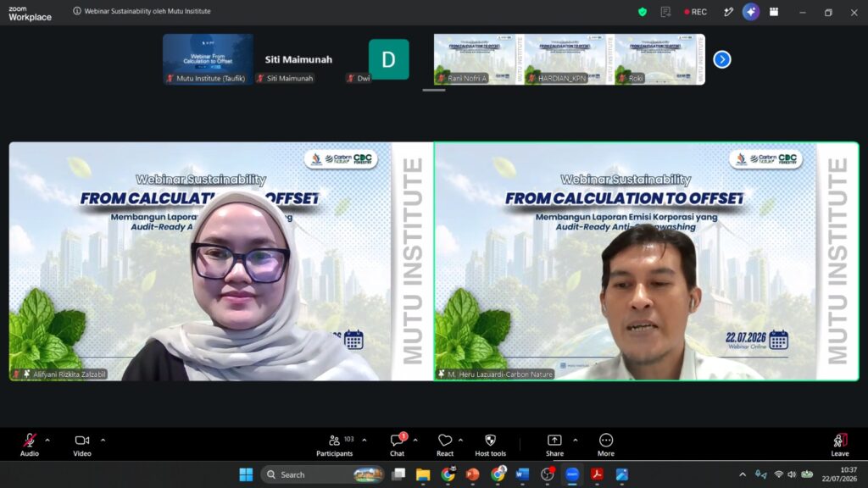Open PowerPoint from taskbar

(473, 474)
